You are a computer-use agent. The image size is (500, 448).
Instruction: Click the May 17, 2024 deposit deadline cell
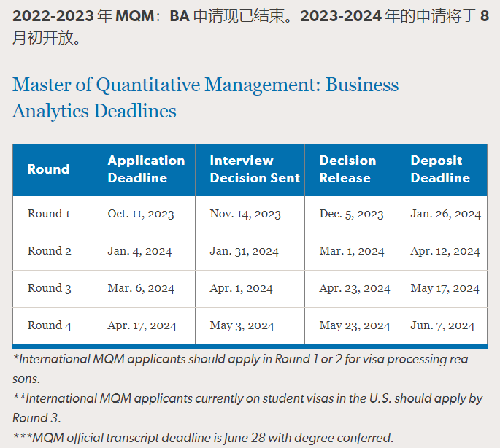(445, 288)
